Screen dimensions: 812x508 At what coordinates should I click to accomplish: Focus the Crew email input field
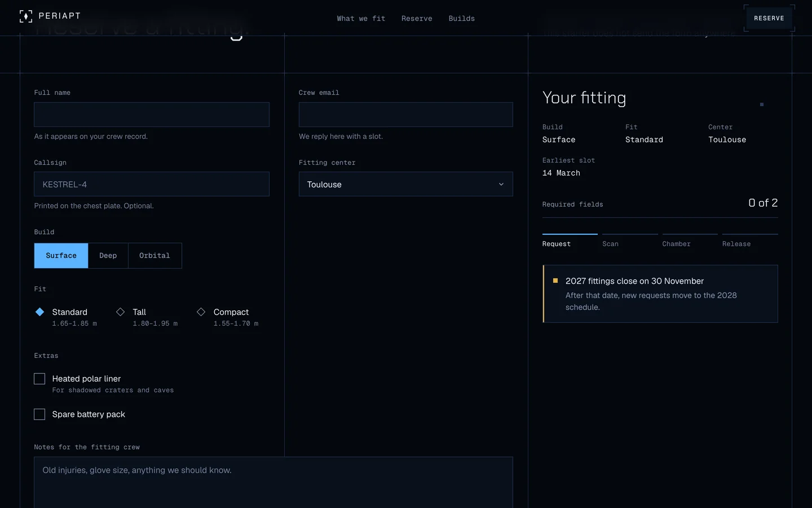[405, 115]
